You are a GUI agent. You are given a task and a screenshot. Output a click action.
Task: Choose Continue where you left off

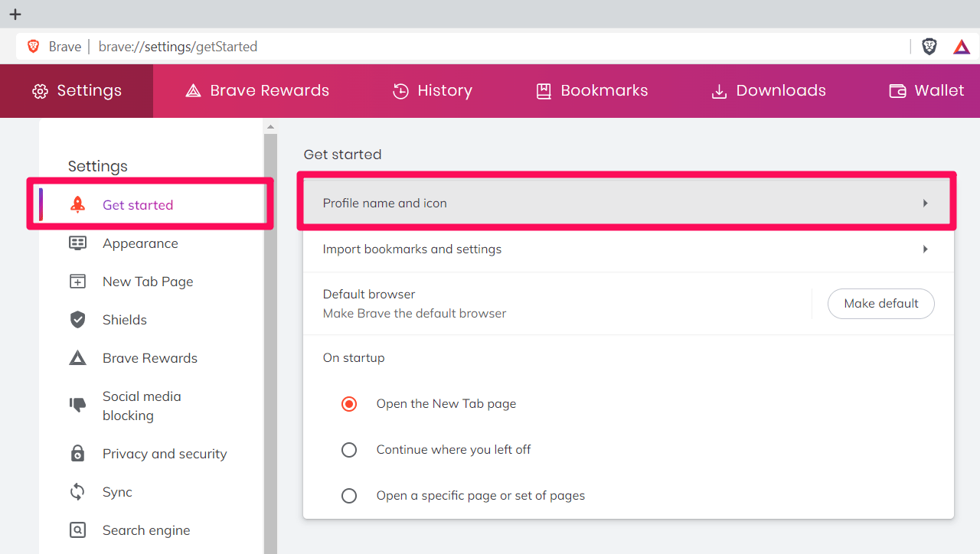[349, 449]
